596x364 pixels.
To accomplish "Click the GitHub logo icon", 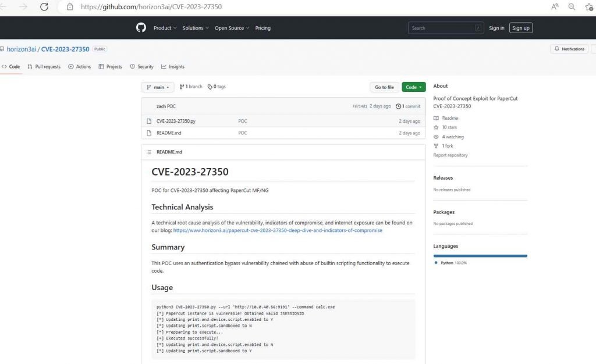I will (x=141, y=28).
